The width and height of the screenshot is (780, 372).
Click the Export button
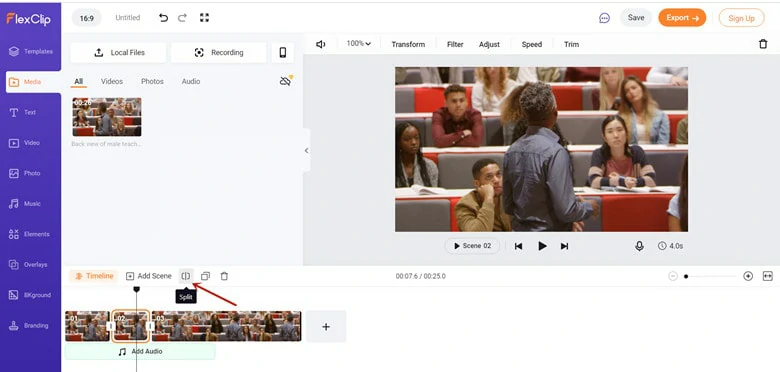682,18
